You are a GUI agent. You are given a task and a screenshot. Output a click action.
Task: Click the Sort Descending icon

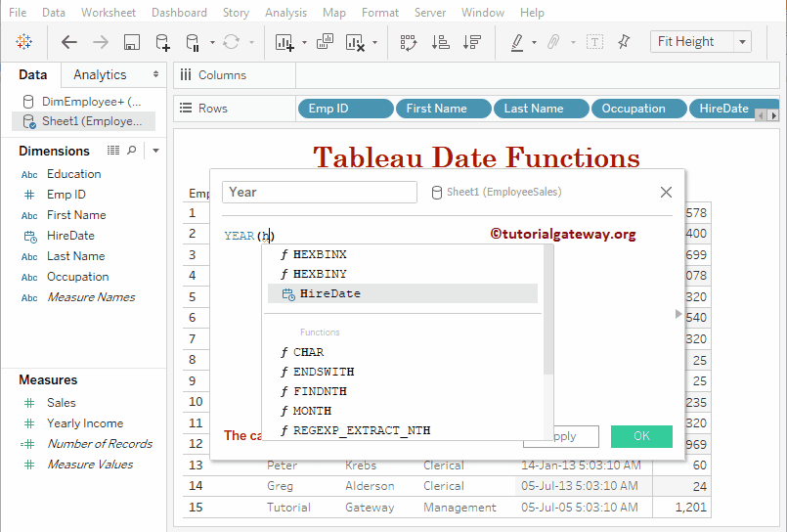[472, 42]
